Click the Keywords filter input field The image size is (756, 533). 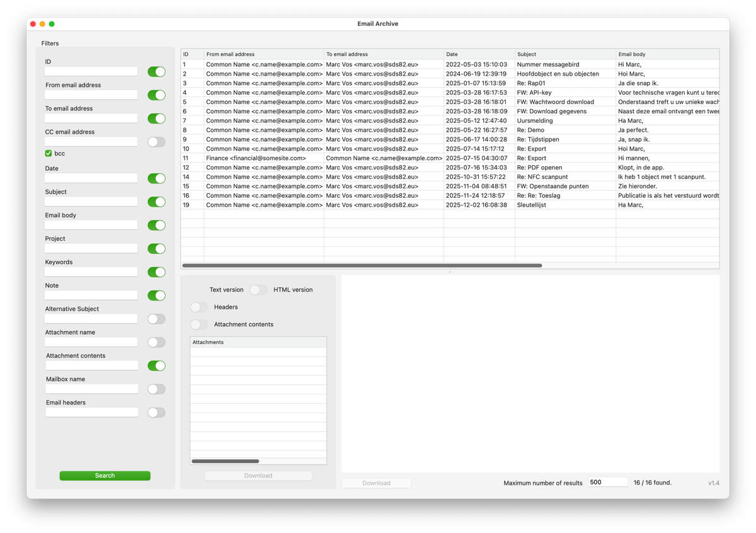(x=91, y=271)
